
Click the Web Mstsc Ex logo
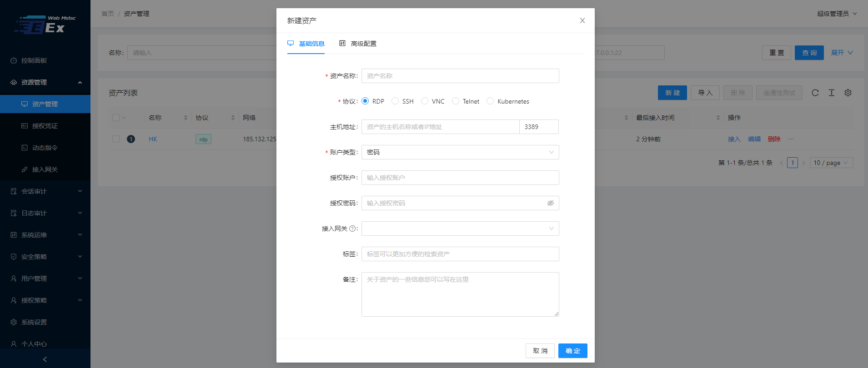[45, 25]
